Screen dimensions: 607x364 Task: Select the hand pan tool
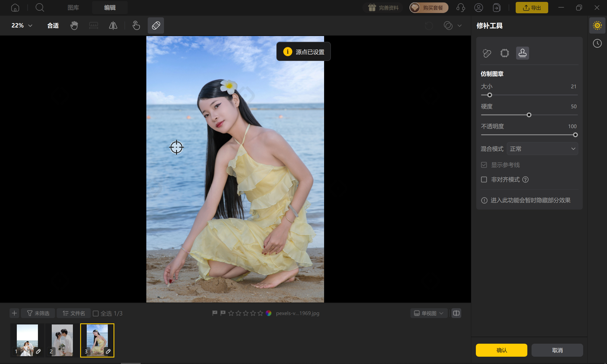(x=74, y=25)
